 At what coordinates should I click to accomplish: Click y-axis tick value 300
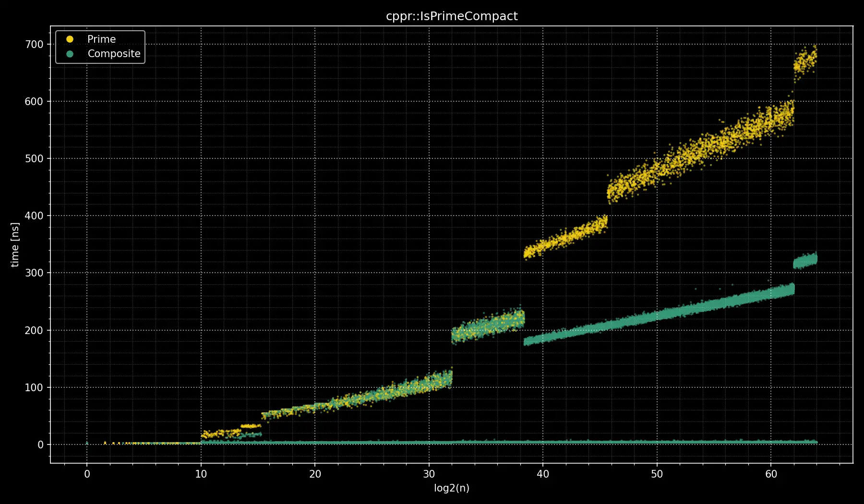pos(34,273)
